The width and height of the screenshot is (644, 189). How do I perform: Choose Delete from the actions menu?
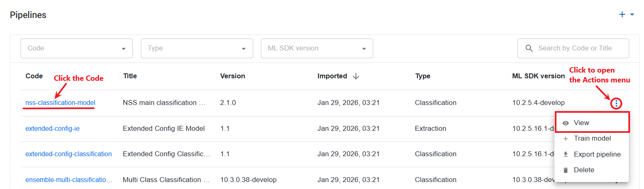[x=592, y=170]
